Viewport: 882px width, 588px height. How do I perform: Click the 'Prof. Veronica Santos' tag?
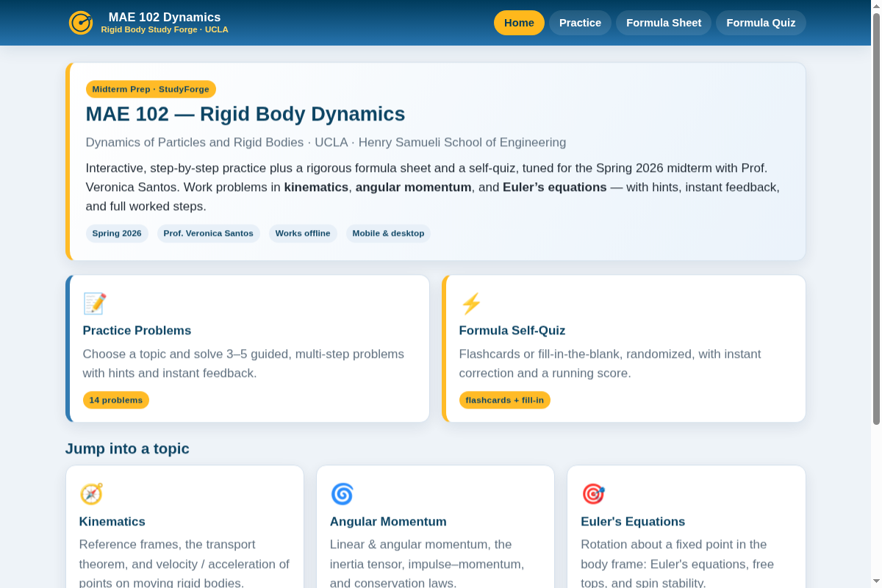click(x=209, y=233)
